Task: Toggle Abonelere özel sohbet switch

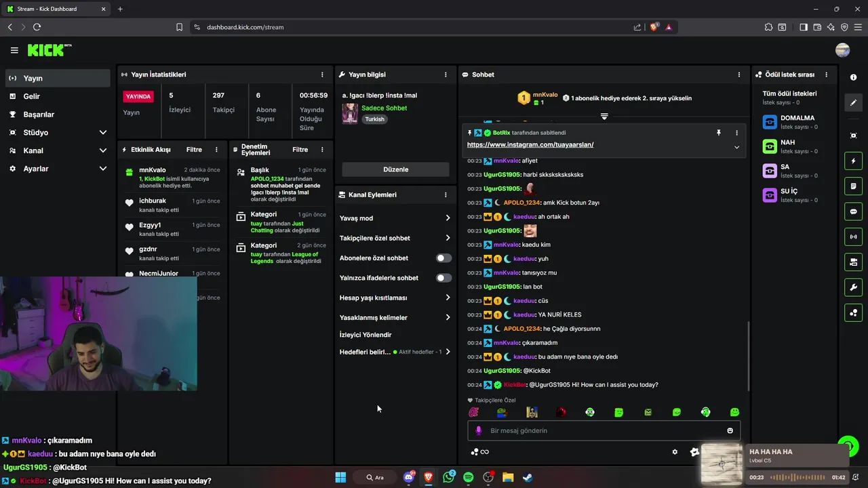Action: point(443,258)
